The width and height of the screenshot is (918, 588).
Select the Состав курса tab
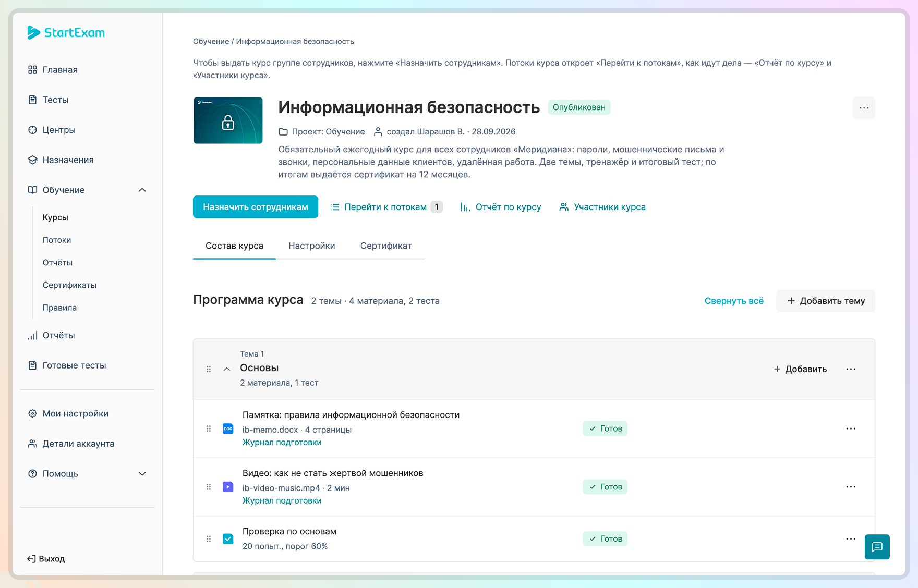tap(234, 246)
